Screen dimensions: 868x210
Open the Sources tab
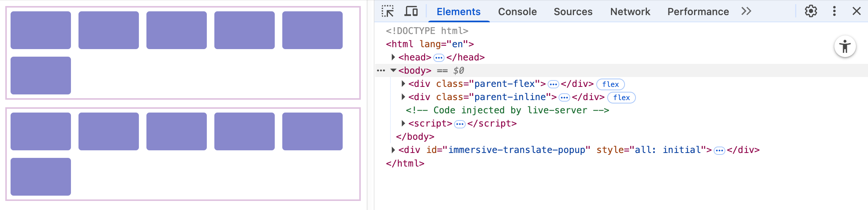[573, 12]
